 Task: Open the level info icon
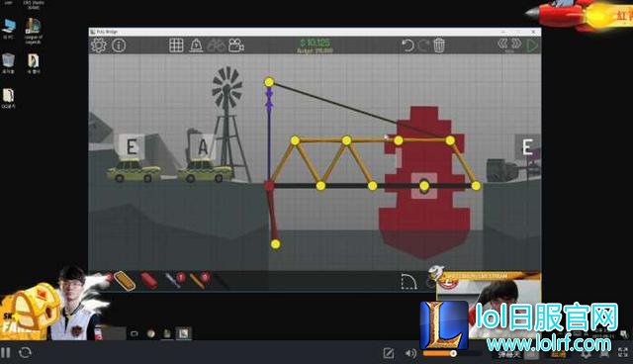tap(119, 45)
